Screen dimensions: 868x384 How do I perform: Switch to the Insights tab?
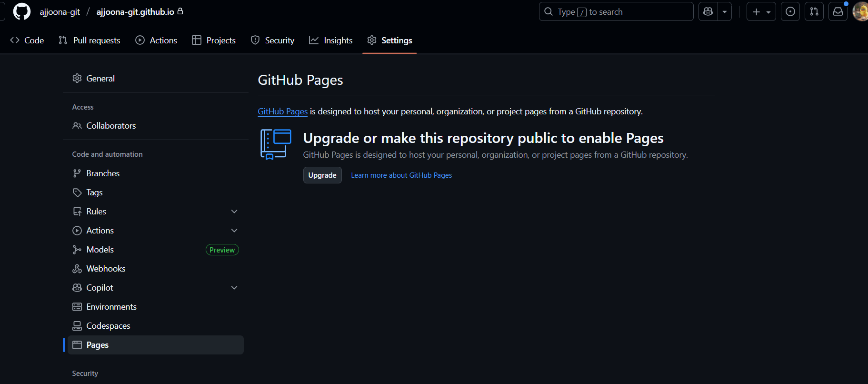click(x=331, y=40)
